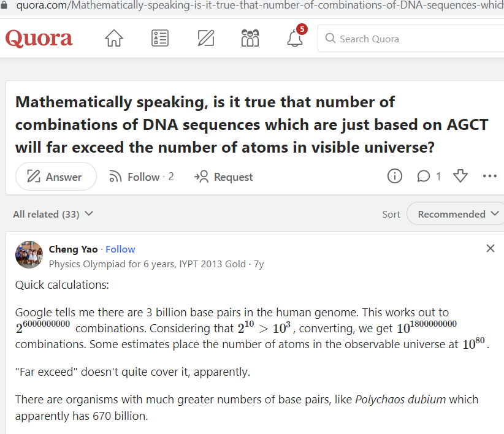Go to Quora home feed icon
The image size is (504, 434).
[114, 39]
